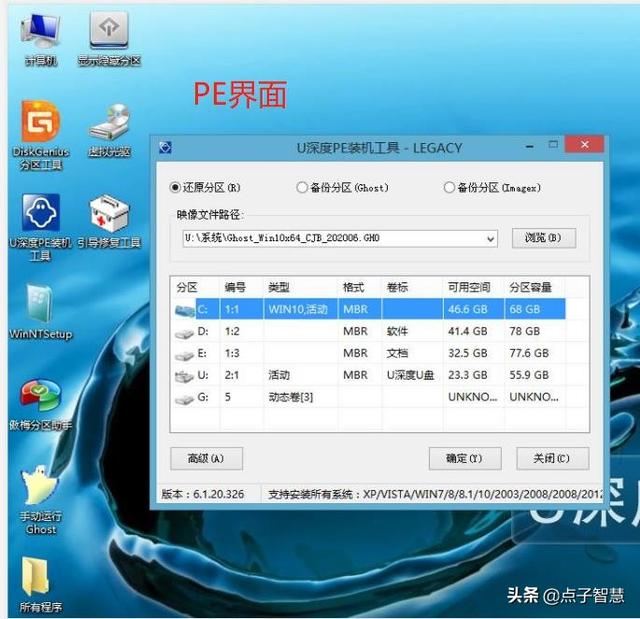This screenshot has width=640, height=619.
Task: Click the C: drive icon in partition list
Action: 184,310
